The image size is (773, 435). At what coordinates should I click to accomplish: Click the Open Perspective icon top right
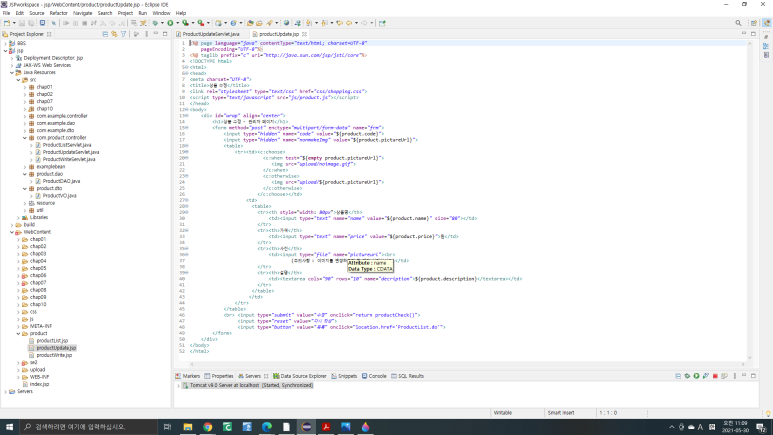tap(754, 23)
